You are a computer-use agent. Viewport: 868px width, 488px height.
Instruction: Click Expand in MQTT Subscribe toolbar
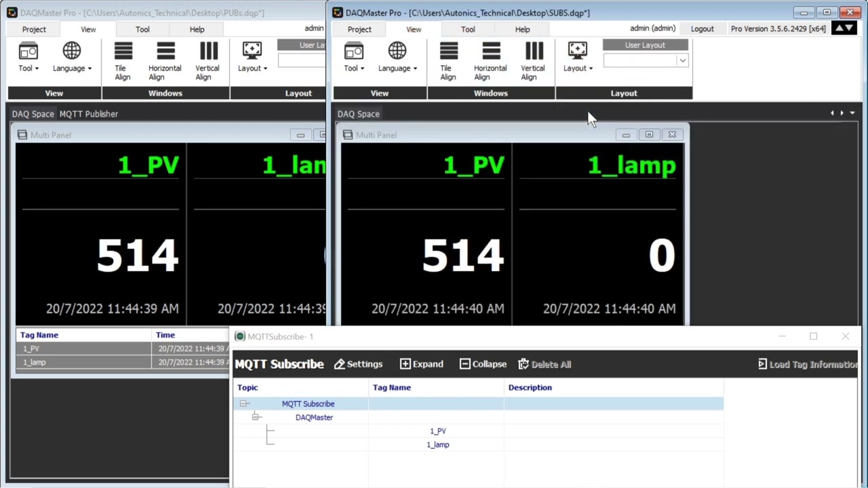pos(421,364)
